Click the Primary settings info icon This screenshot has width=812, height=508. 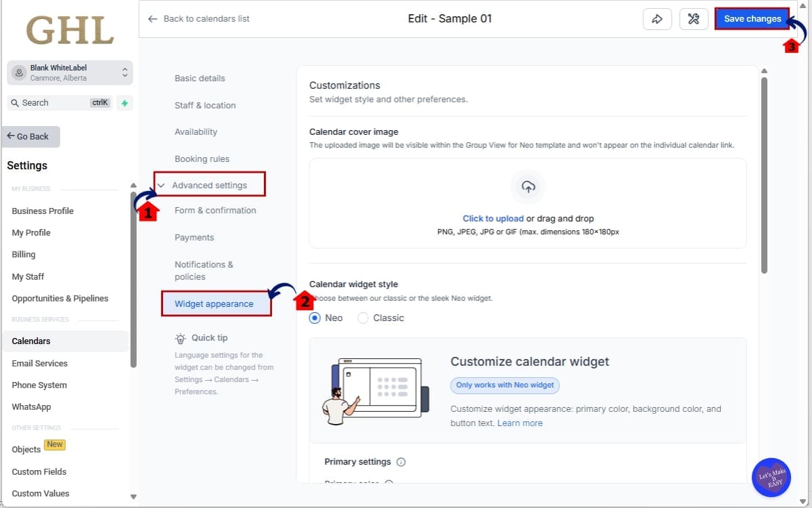tap(401, 462)
